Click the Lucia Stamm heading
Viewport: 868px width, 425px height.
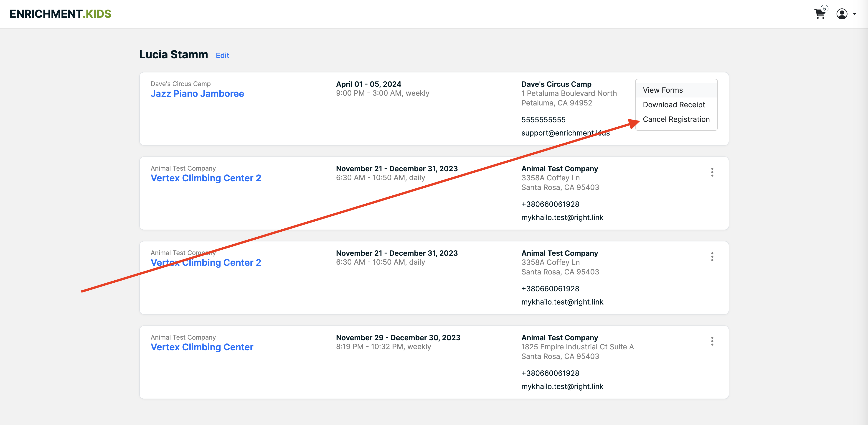174,54
